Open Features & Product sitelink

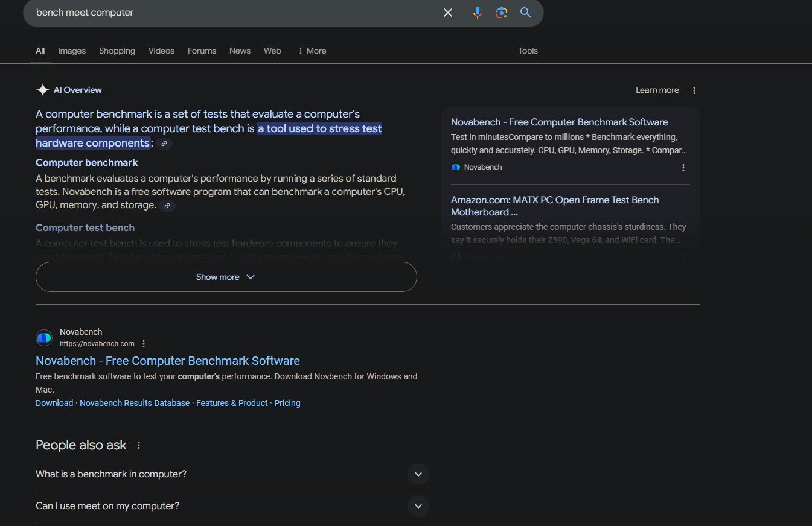(232, 403)
